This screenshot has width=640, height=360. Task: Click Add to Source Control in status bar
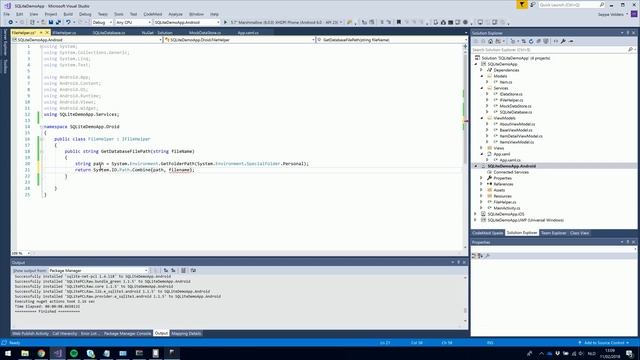pyautogui.click(x=604, y=343)
